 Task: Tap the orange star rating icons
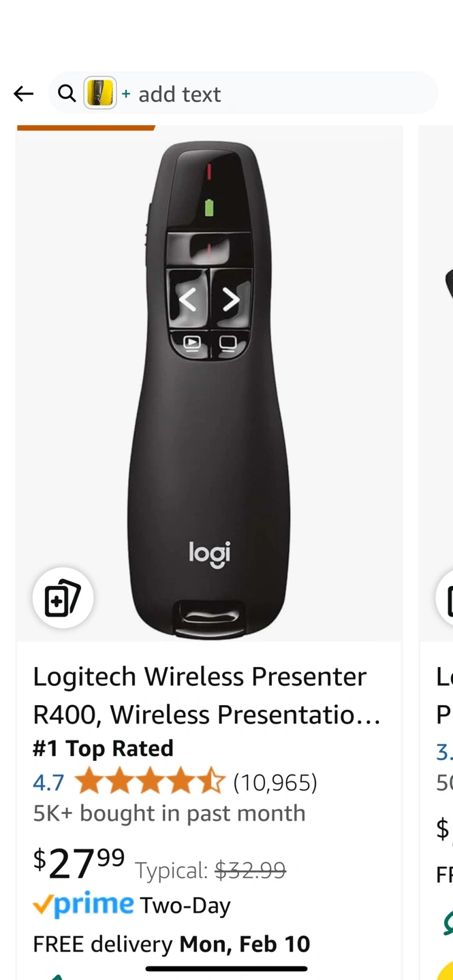(x=149, y=782)
